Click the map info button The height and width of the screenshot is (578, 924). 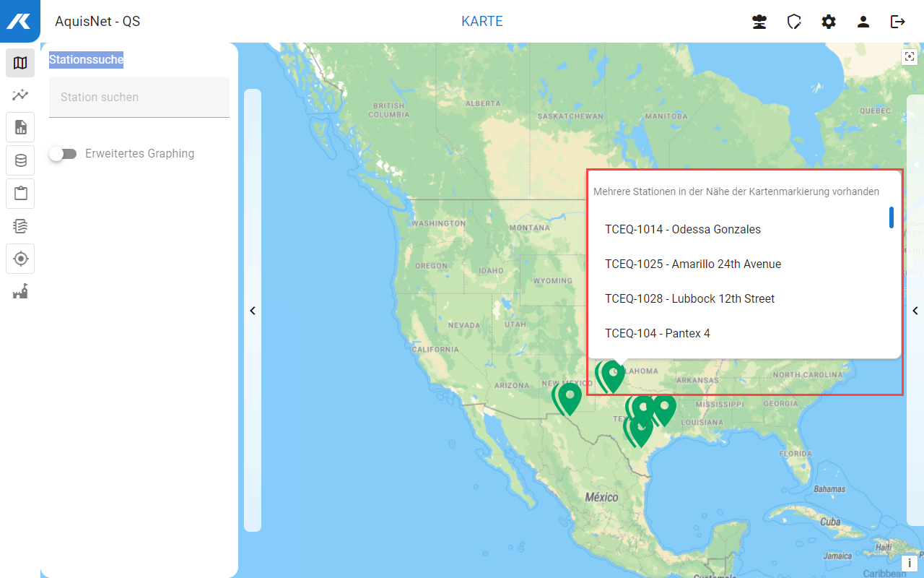(909, 563)
